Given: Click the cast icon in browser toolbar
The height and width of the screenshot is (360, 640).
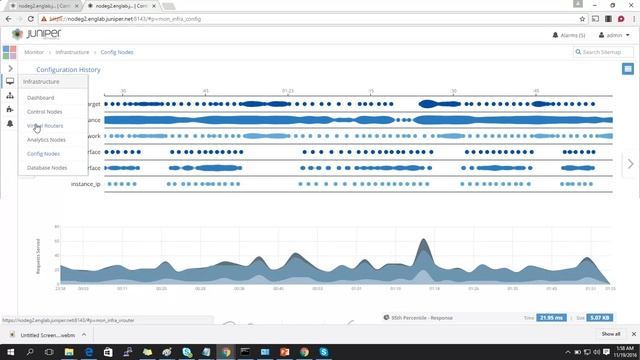Looking at the screenshot, I should 596,19.
